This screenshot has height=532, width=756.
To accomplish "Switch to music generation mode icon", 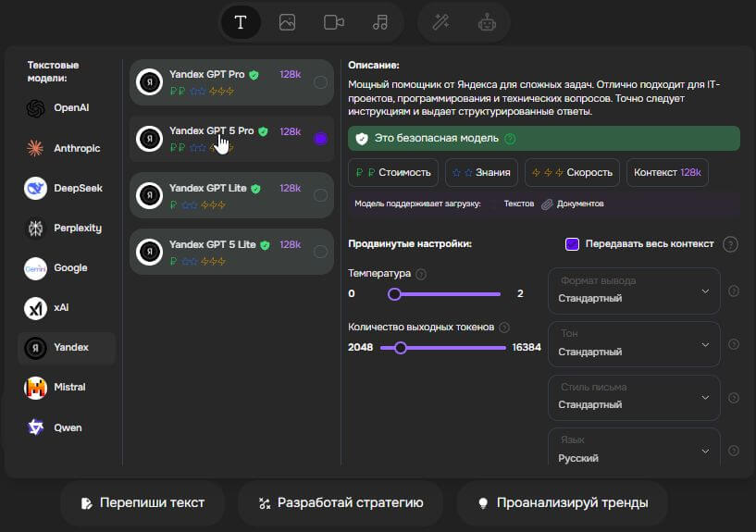I will coord(380,22).
